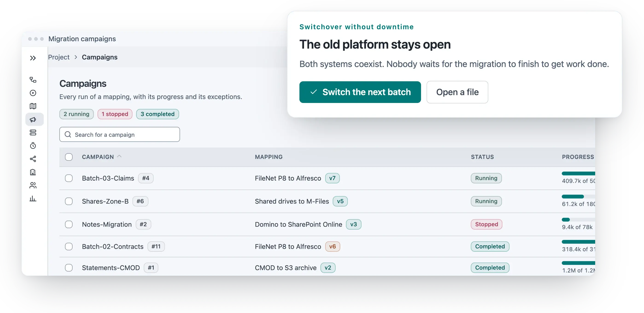644x313 pixels.
Task: Click the Project breadcrumb link
Action: (x=59, y=57)
